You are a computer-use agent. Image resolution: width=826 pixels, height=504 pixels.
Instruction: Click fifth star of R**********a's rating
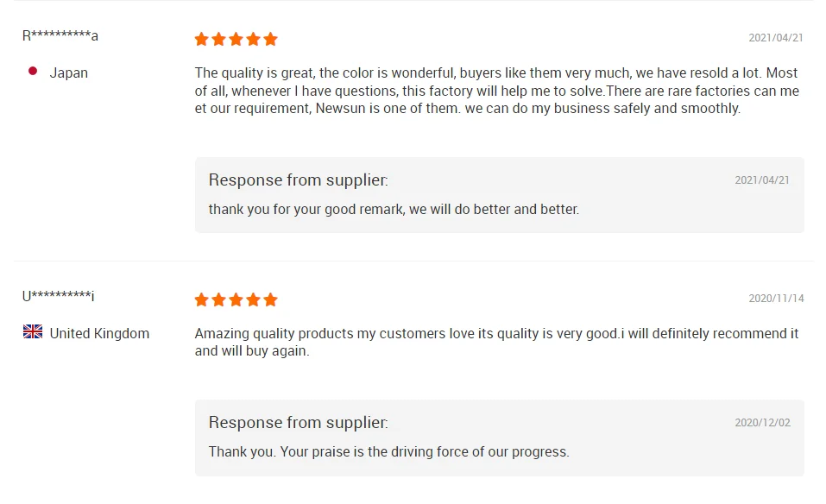(x=271, y=39)
